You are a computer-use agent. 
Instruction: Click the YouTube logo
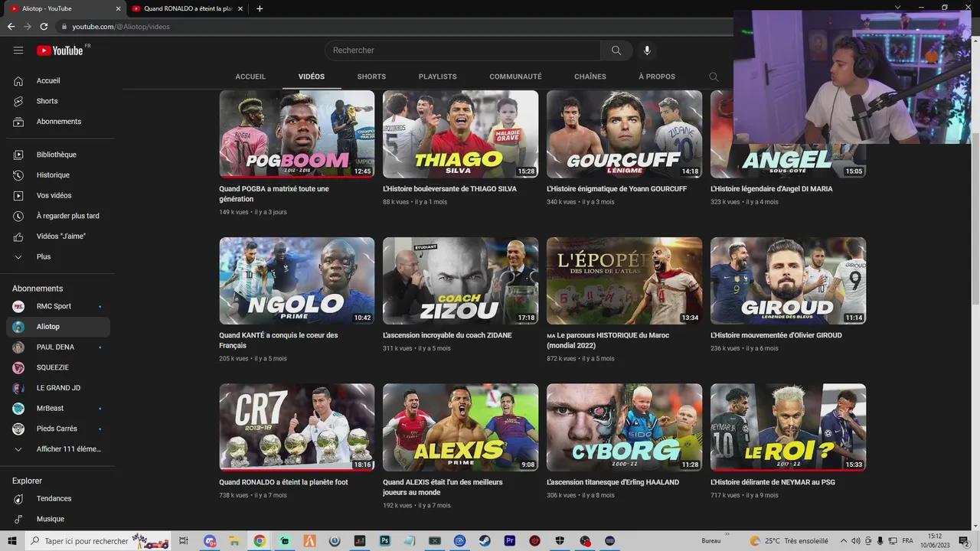(x=60, y=51)
